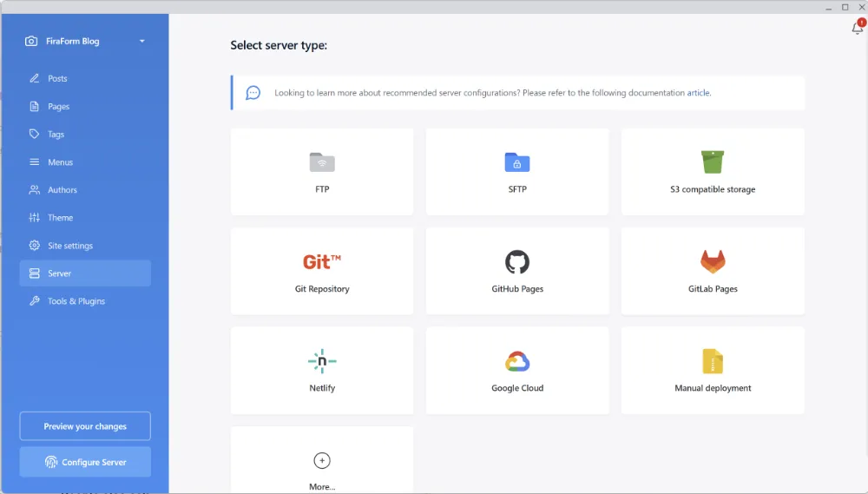
Task: Click the Netlify logo icon
Action: coord(322,361)
